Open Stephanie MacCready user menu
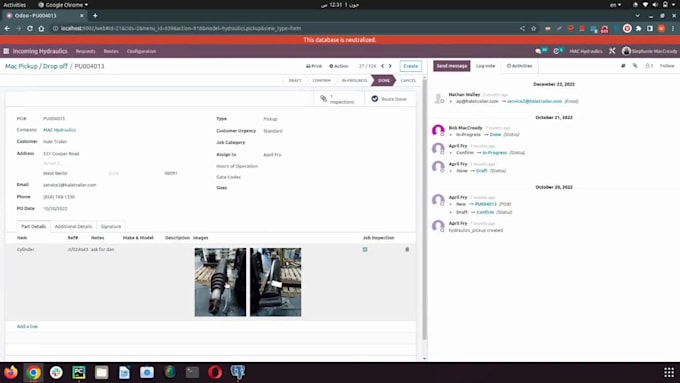Image resolution: width=680 pixels, height=383 pixels. point(649,51)
